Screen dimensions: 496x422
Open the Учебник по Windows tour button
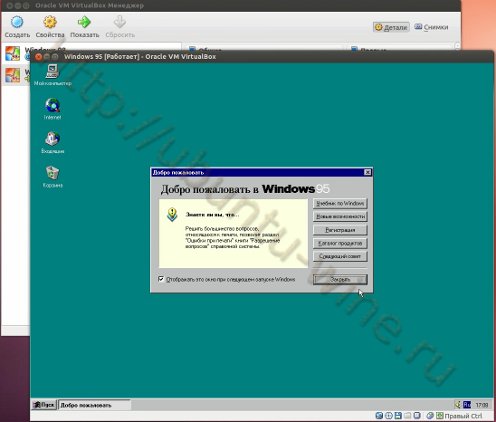point(340,203)
